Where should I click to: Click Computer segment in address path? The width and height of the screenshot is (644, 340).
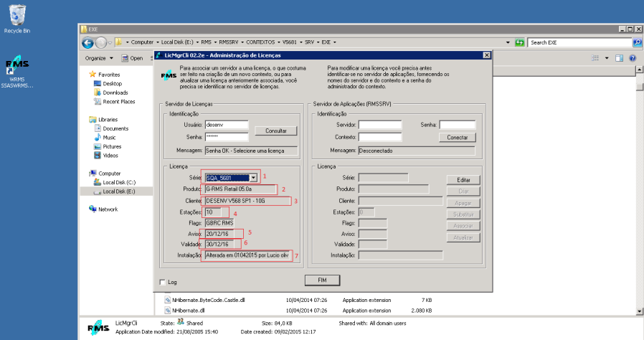pos(142,42)
